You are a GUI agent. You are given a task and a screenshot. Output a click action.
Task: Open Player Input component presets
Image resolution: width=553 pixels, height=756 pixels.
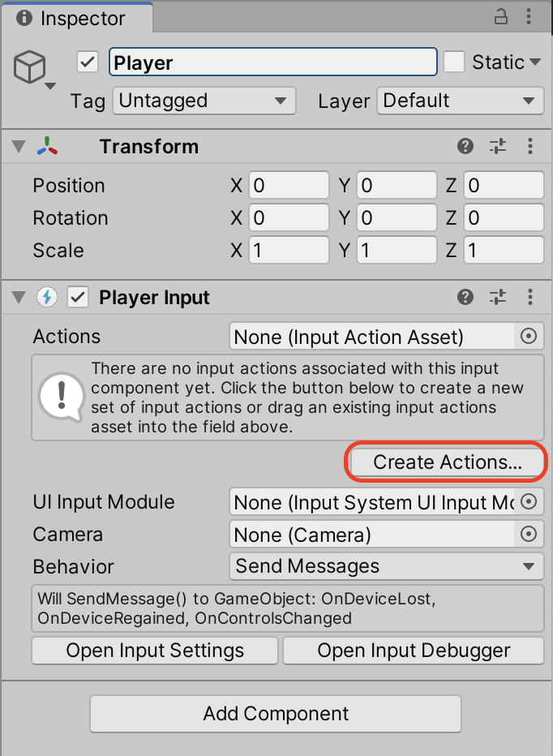pyautogui.click(x=498, y=298)
